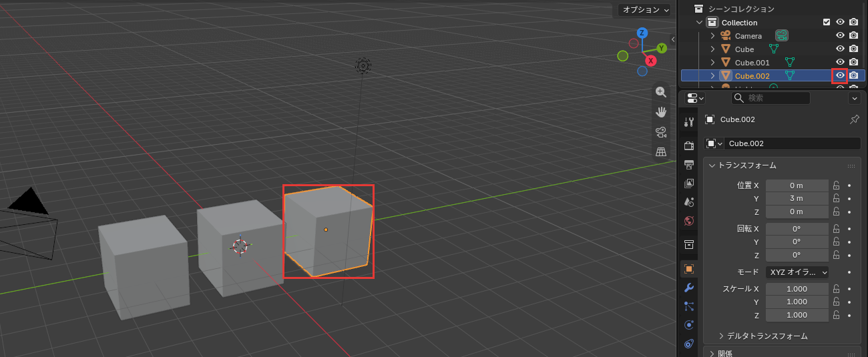
Task: Open the オプション dropdown in viewport
Action: [x=644, y=9]
